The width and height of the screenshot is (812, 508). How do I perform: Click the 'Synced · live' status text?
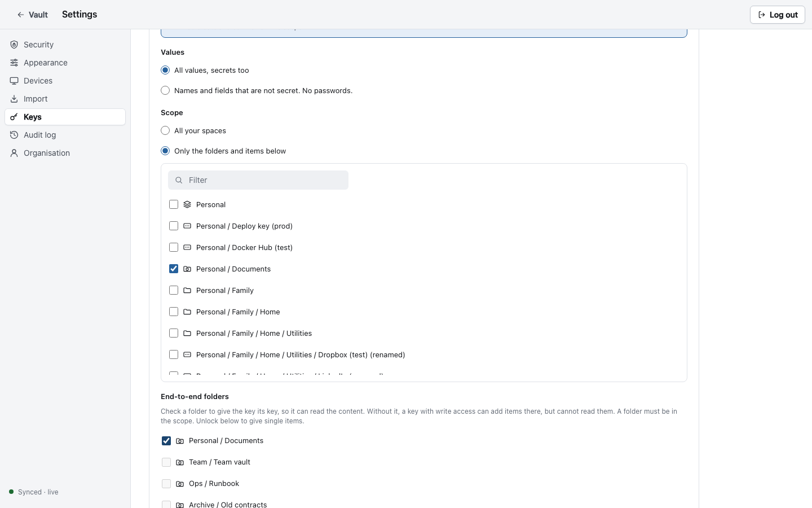38,492
